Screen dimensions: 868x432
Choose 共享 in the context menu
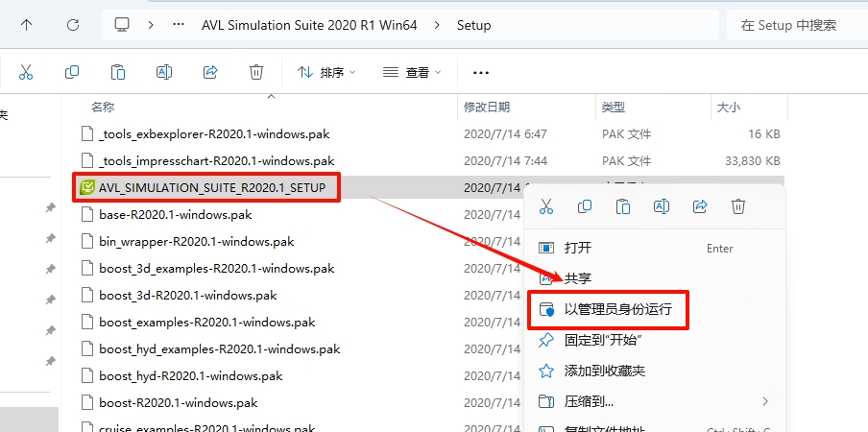(x=655, y=278)
